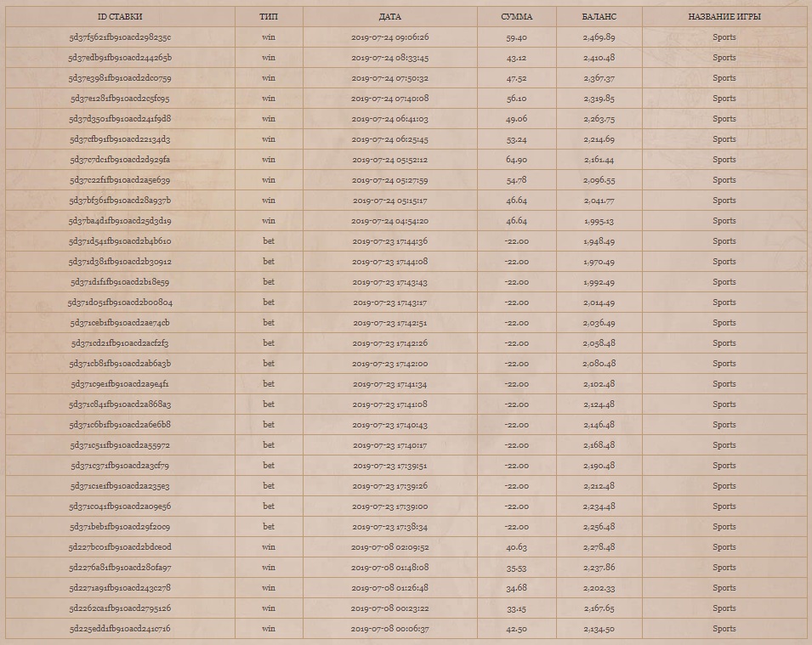Click the sum value 33.15
The height and width of the screenshot is (645, 812).
coord(516,608)
